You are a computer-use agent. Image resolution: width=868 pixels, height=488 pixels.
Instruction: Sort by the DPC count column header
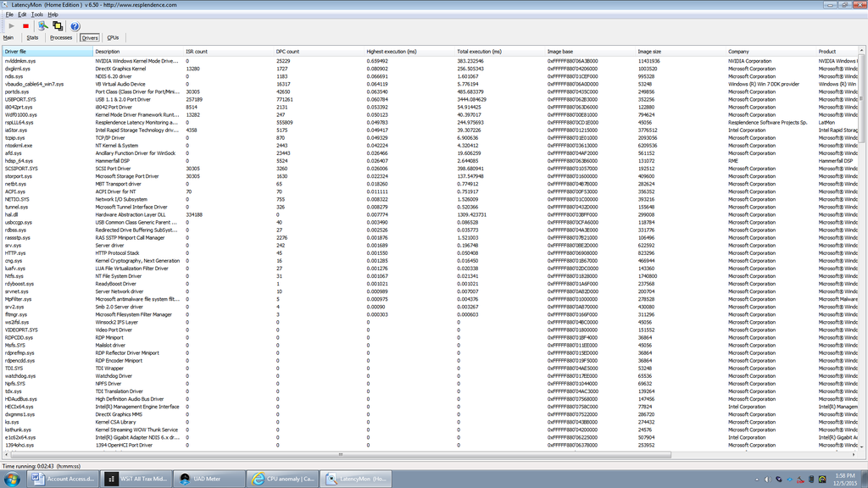click(x=287, y=52)
